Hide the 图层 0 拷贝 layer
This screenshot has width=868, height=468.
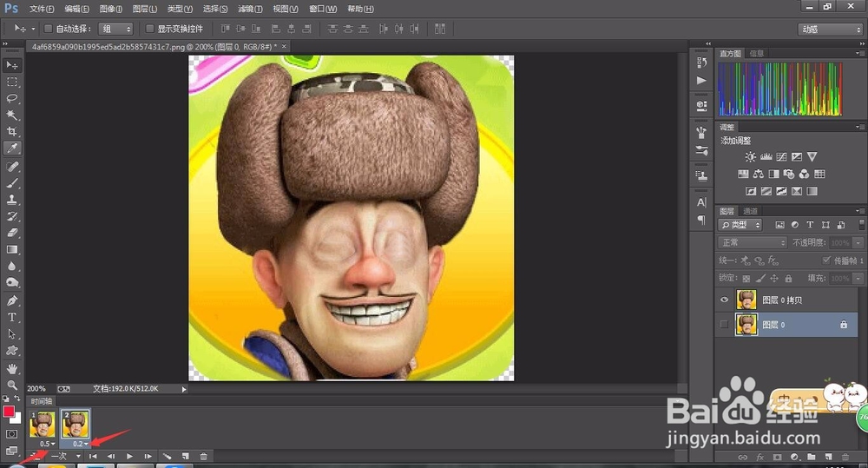click(724, 300)
